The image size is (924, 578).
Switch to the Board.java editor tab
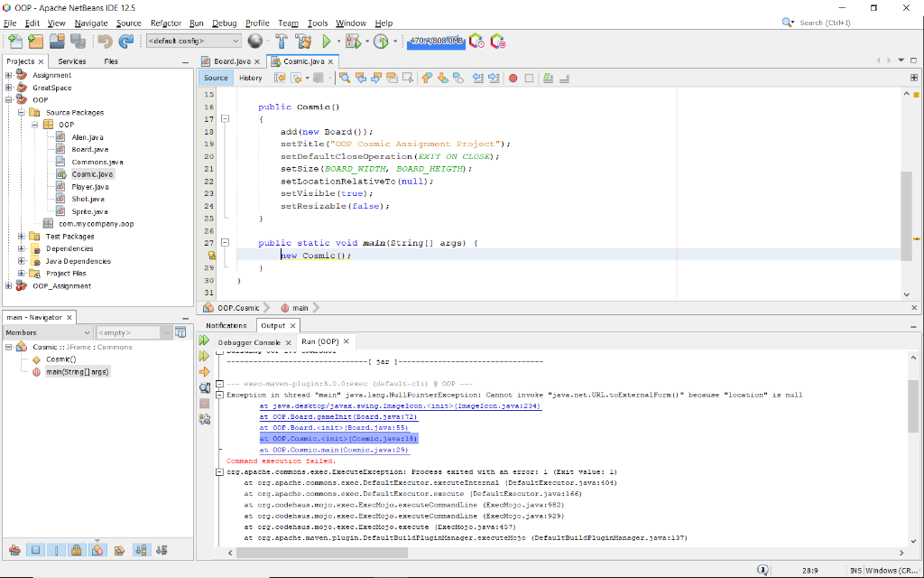(231, 61)
